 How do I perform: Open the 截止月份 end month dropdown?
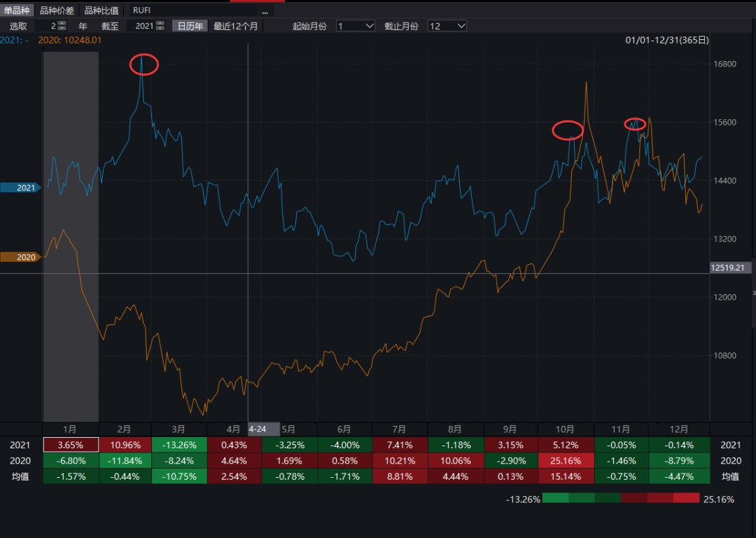[x=447, y=26]
